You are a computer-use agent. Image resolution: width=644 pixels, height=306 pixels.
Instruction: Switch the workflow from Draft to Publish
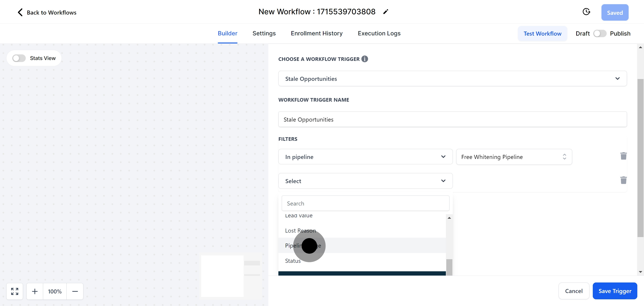click(x=600, y=33)
